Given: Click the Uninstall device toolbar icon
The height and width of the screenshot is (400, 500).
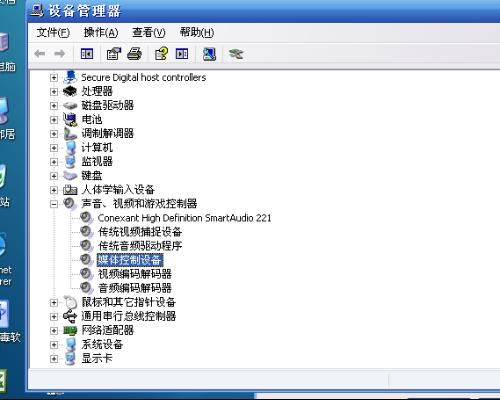Looking at the screenshot, I should tap(236, 54).
